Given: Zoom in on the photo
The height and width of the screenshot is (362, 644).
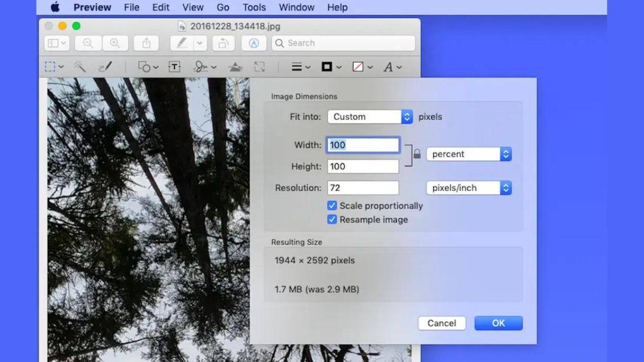Looking at the screenshot, I should tap(114, 43).
